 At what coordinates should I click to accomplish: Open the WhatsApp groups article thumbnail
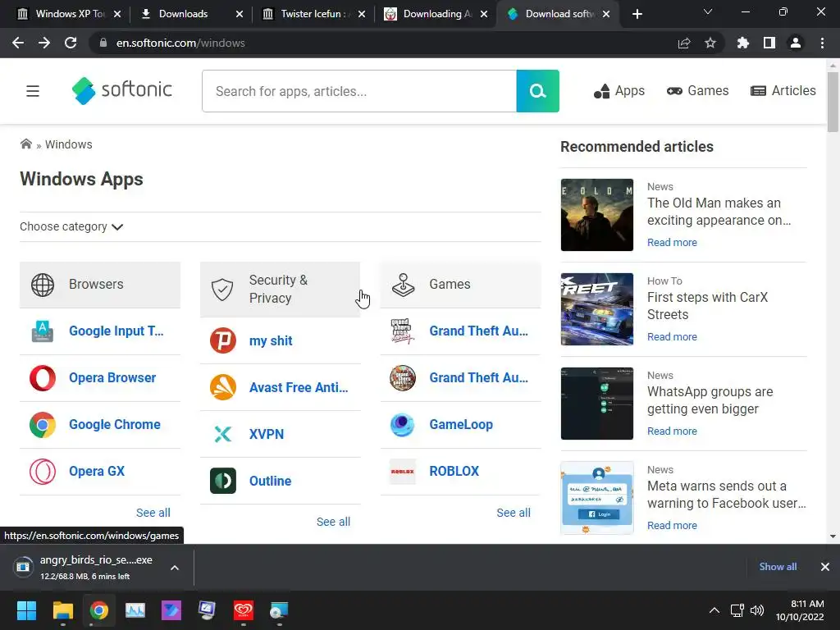point(597,404)
